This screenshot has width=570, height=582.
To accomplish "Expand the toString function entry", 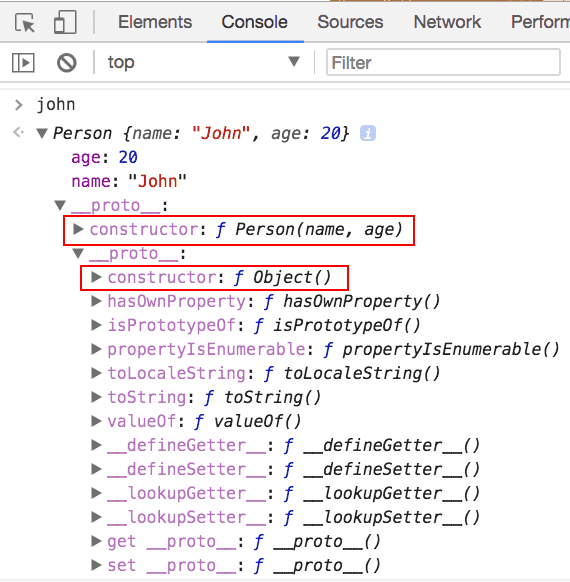I will point(96,397).
